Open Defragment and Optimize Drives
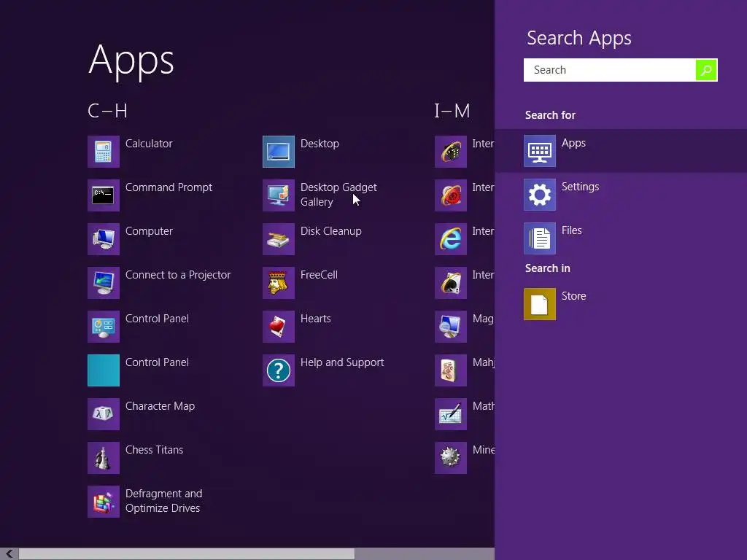Viewport: 747px width, 560px height. click(104, 502)
